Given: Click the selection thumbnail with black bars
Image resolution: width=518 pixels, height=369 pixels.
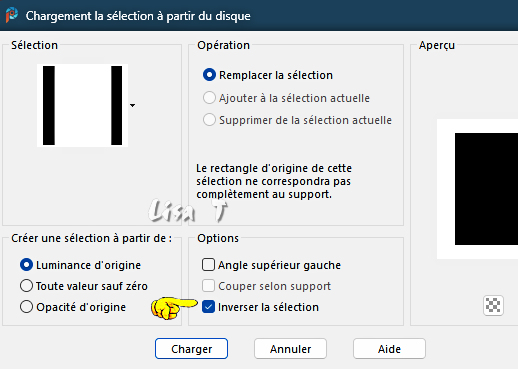Looking at the screenshot, I should (x=82, y=105).
